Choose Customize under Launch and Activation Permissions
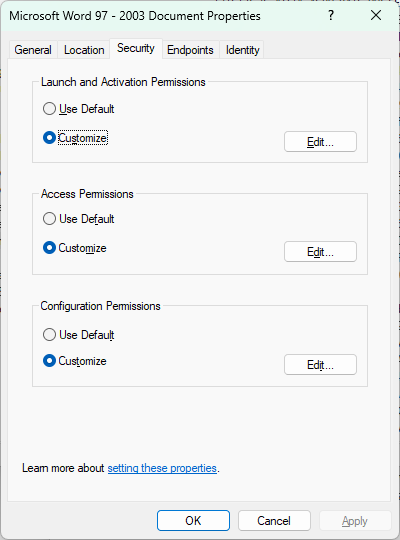 (x=75, y=138)
